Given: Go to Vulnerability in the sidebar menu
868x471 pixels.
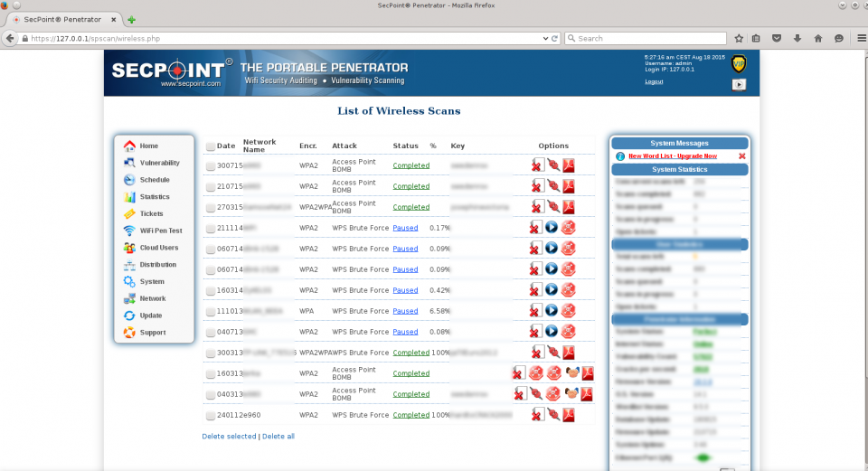Looking at the screenshot, I should click(159, 163).
